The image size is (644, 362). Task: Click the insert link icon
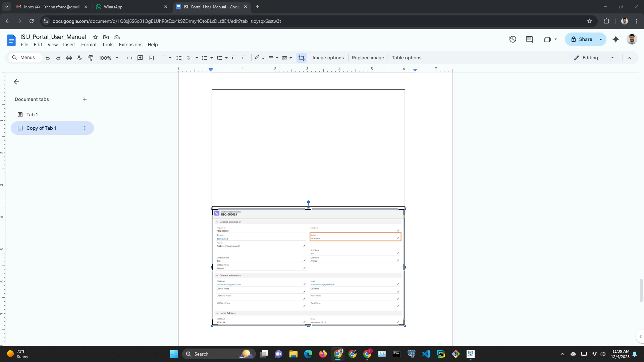[129, 58]
